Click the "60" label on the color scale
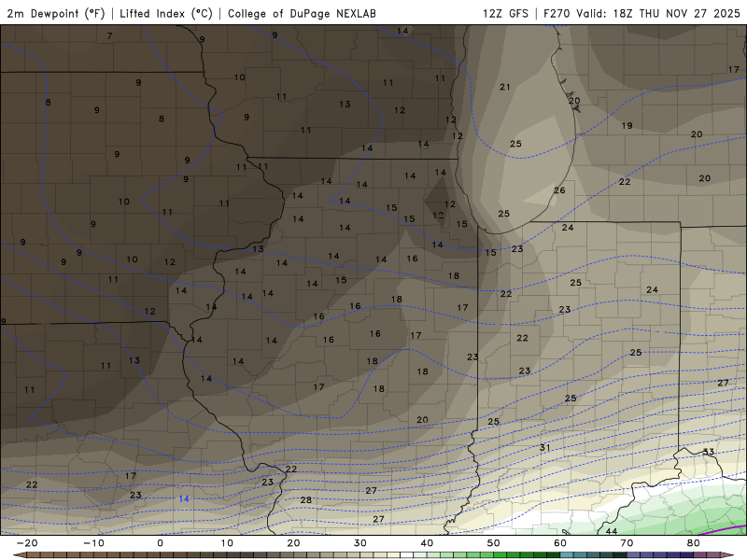 click(560, 543)
